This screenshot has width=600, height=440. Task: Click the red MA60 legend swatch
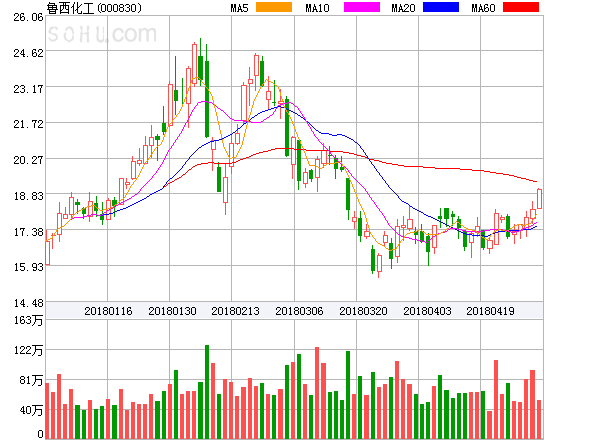tap(521, 7)
